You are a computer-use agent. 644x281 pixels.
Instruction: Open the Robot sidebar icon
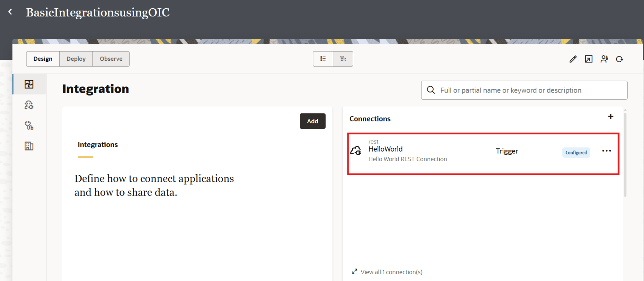coord(29,105)
